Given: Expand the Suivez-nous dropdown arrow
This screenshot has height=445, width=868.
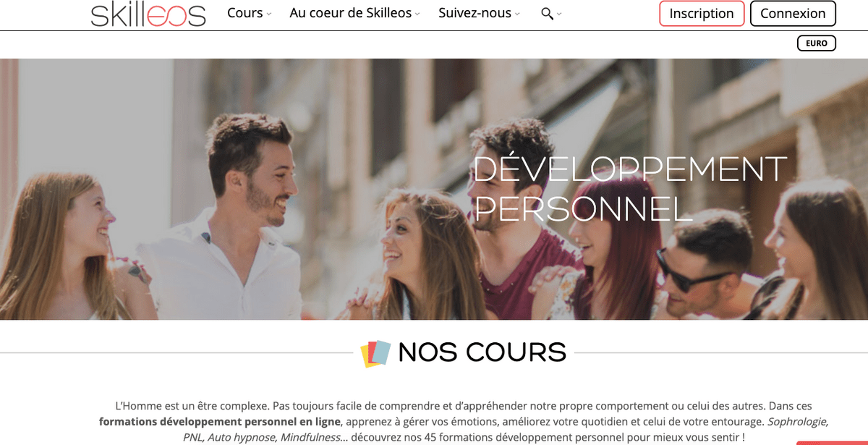Looking at the screenshot, I should point(517,14).
